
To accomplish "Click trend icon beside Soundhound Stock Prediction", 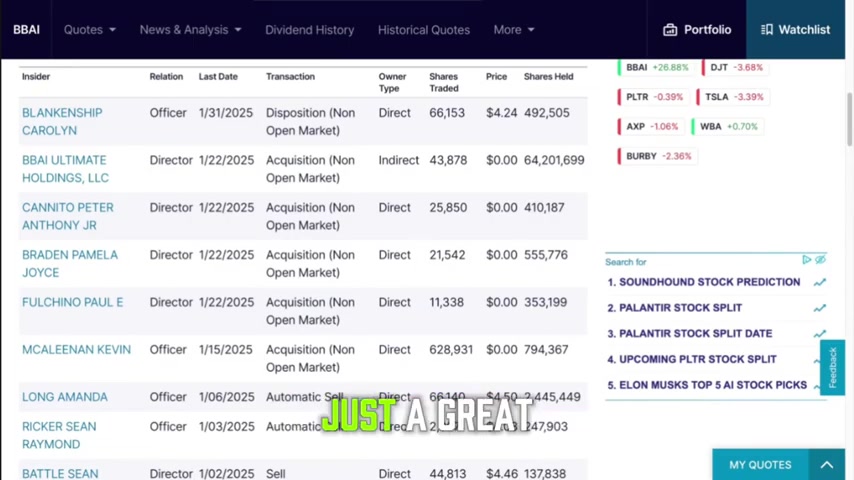I will point(820,282).
